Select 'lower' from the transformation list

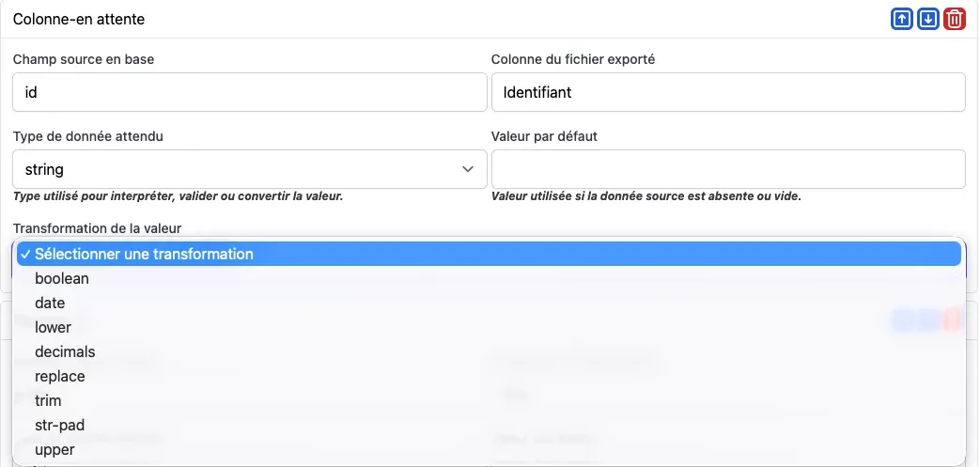pyautogui.click(x=53, y=328)
